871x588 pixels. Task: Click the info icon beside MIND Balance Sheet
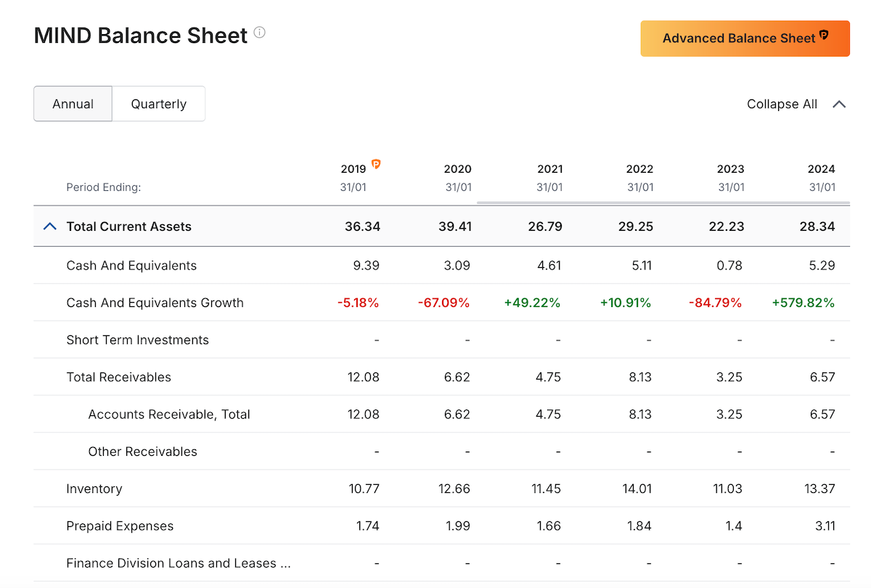click(260, 33)
